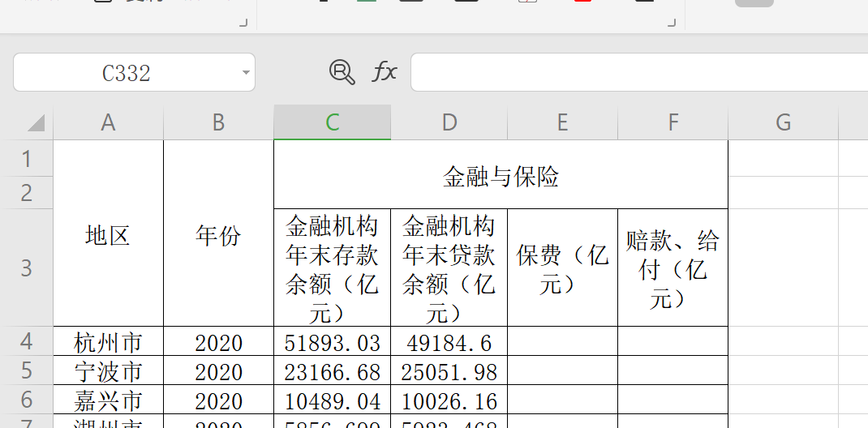Screen dimensions: 868x428
Task: Select column D header
Action: pyautogui.click(x=449, y=122)
